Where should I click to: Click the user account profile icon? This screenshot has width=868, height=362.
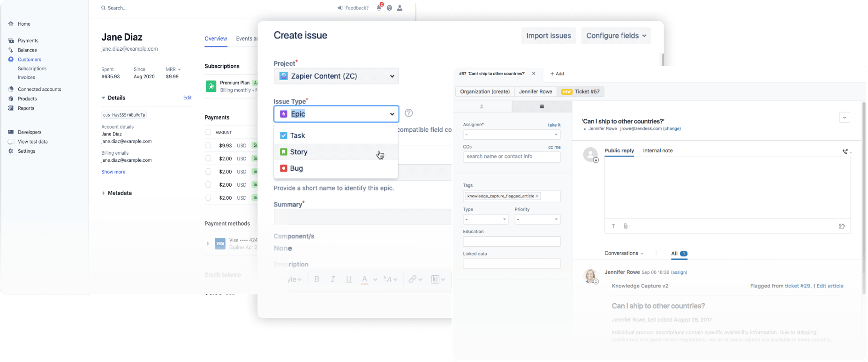click(x=400, y=8)
